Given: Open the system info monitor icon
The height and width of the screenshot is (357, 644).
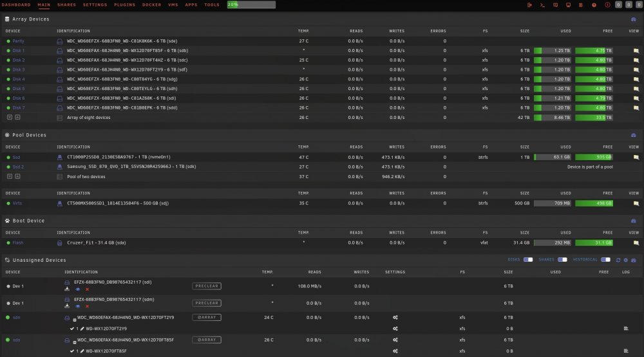Looking at the screenshot, I should 568,5.
